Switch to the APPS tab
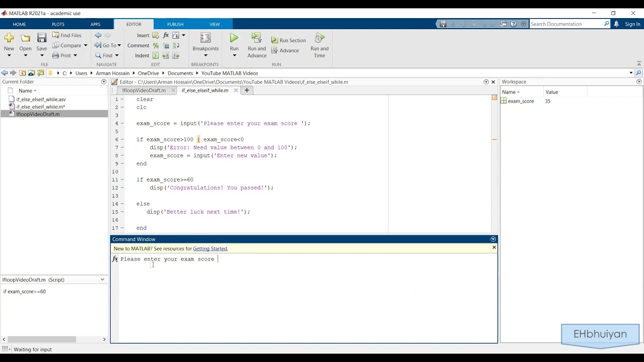The width and height of the screenshot is (644, 362). click(x=95, y=24)
